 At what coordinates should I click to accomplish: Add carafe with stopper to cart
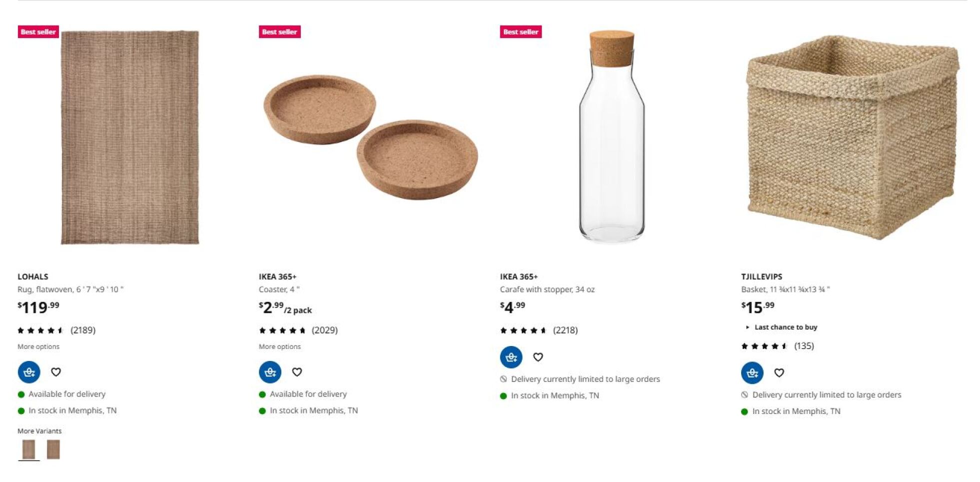(511, 357)
